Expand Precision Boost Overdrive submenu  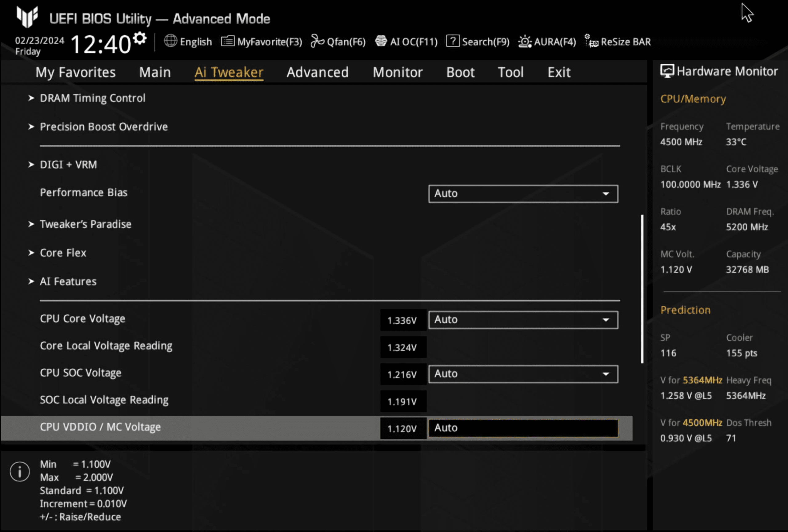[104, 126]
